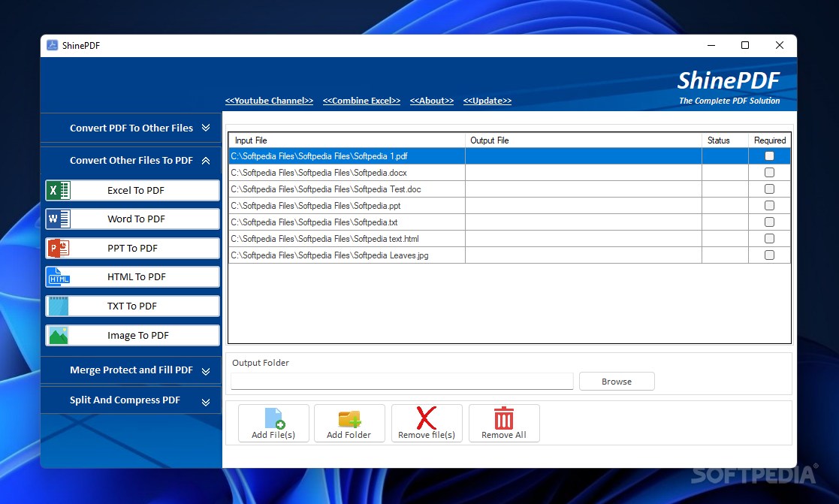Expand Split And Compress PDF chevron
839x504 pixels.
tap(206, 402)
